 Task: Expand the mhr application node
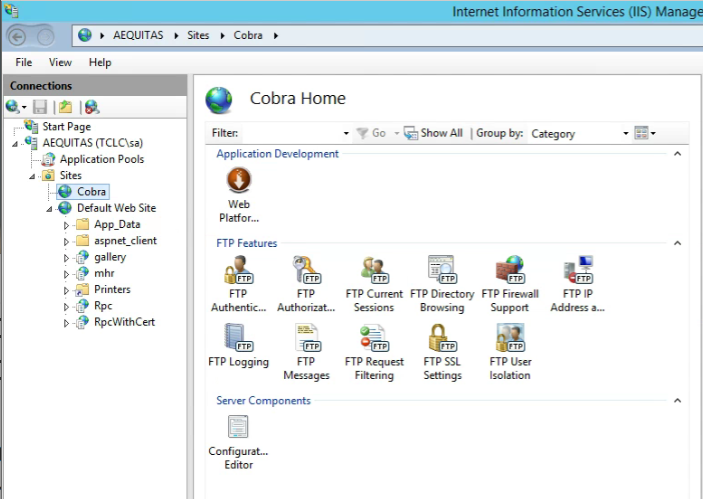point(66,274)
